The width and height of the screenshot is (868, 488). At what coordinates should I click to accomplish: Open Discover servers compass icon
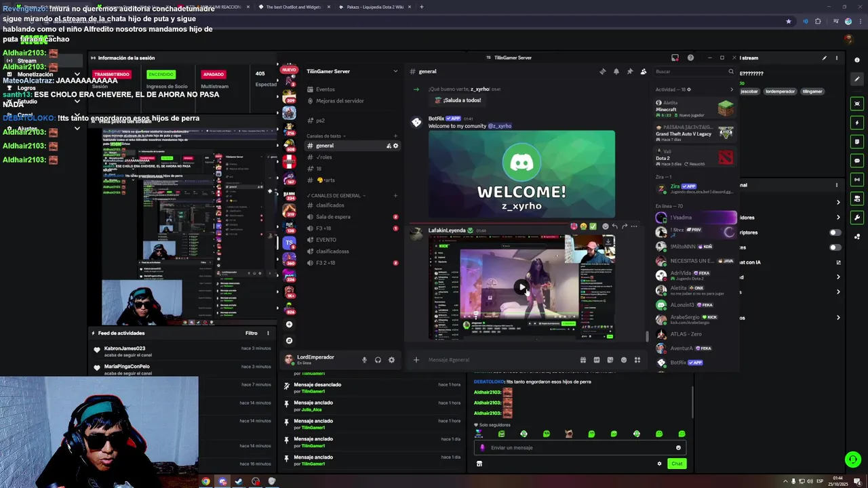(289, 340)
